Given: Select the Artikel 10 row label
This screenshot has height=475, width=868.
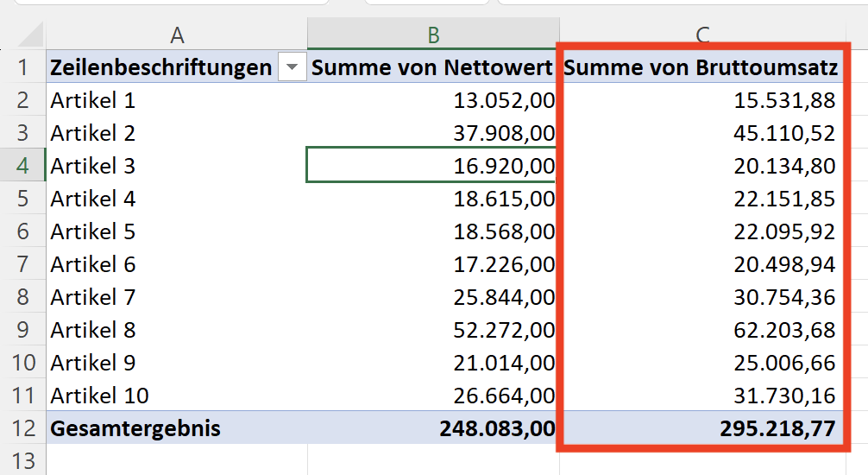Looking at the screenshot, I should click(x=177, y=396).
